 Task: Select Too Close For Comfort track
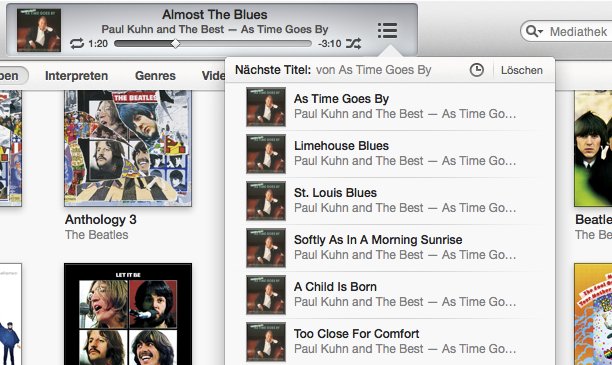390,341
